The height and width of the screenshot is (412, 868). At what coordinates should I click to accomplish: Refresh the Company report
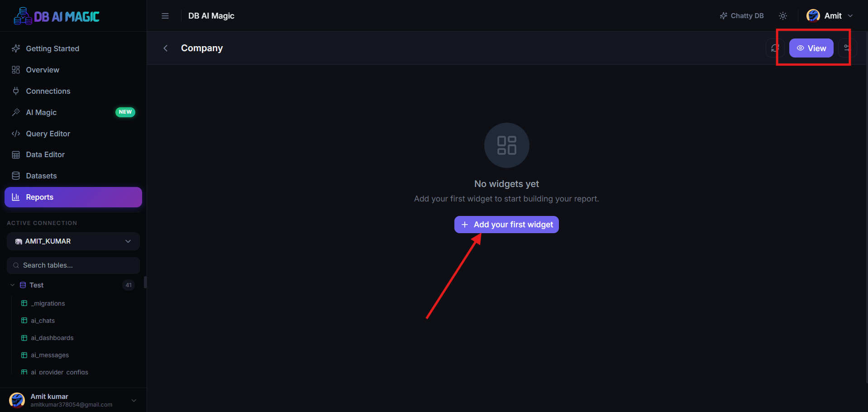click(x=775, y=48)
